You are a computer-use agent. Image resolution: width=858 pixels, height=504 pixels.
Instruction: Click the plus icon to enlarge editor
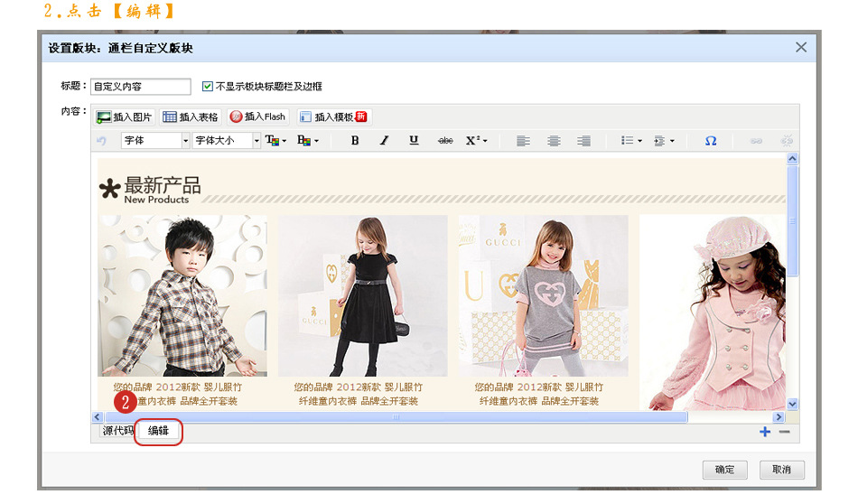coord(765,432)
